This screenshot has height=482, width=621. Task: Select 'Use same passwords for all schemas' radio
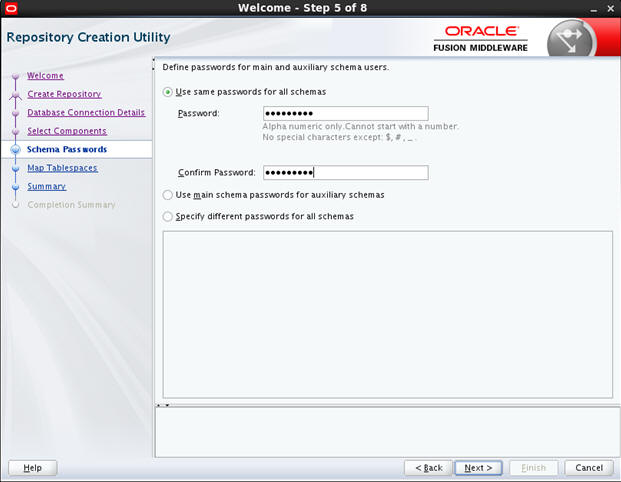[x=168, y=92]
